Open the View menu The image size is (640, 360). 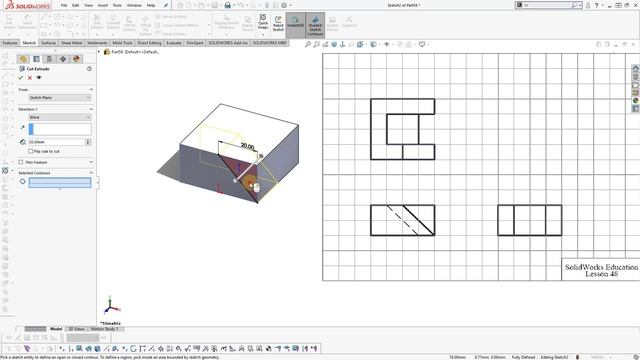tap(88, 5)
